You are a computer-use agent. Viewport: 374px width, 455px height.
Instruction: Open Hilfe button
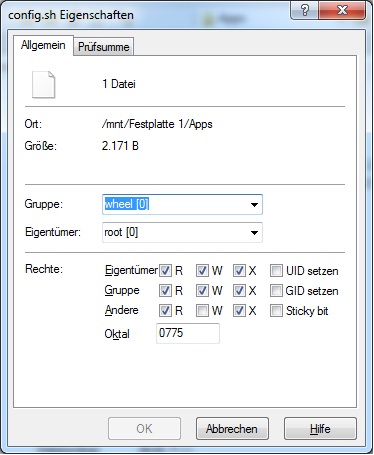point(320,428)
